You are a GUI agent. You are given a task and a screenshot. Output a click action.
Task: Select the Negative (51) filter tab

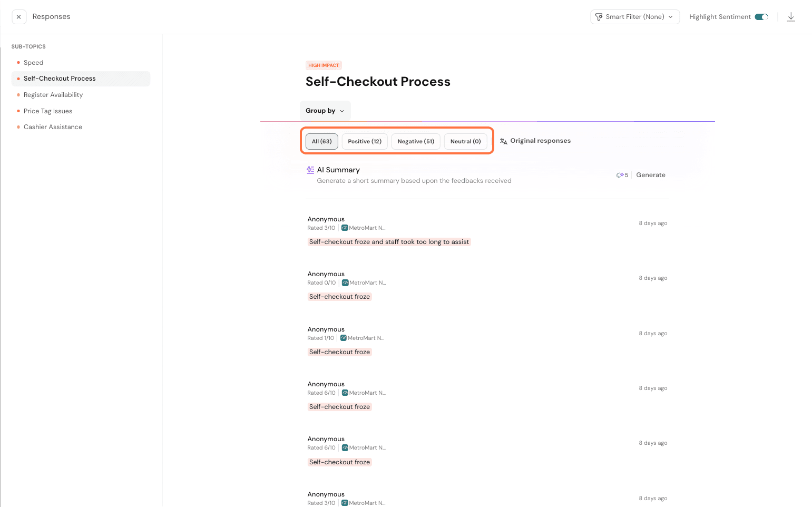click(416, 141)
